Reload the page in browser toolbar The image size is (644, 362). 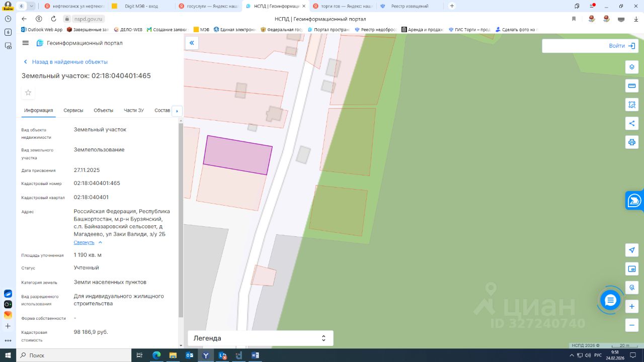(53, 19)
